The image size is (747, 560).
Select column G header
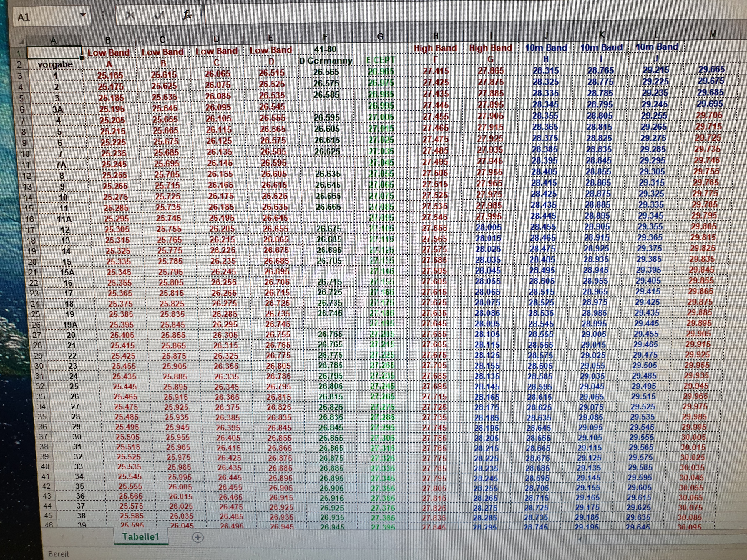(380, 36)
